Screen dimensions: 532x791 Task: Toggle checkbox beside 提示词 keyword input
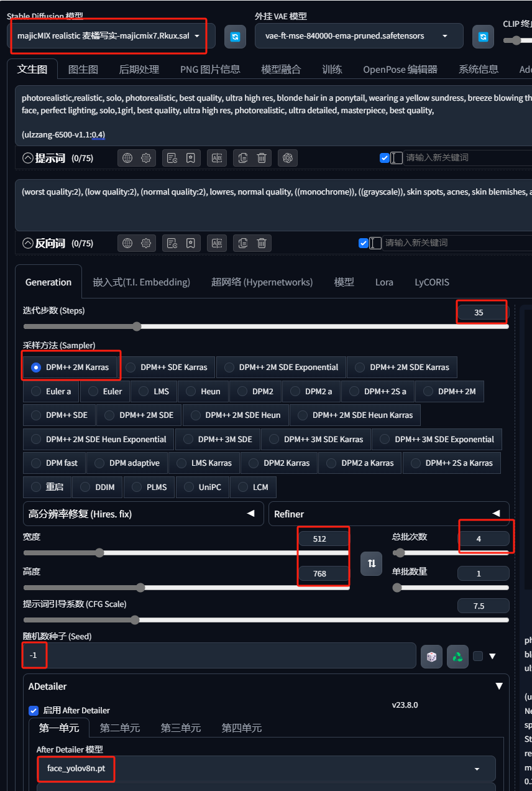coord(384,158)
